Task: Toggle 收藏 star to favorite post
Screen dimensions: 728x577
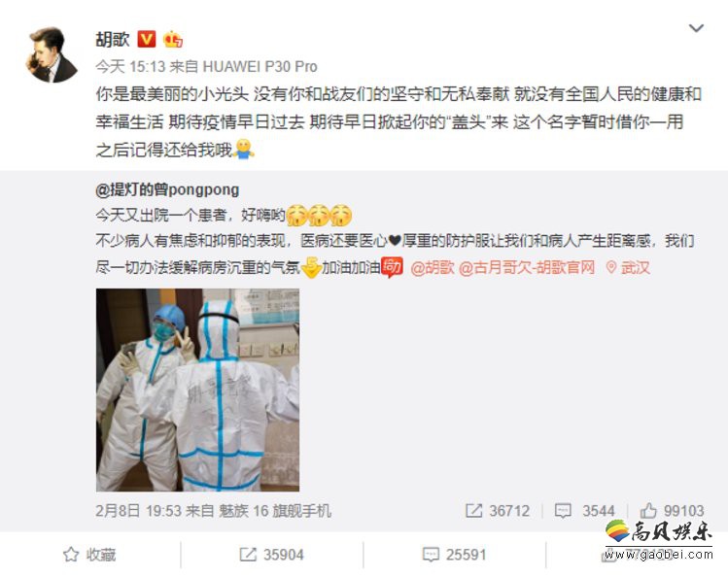Action: [x=89, y=555]
